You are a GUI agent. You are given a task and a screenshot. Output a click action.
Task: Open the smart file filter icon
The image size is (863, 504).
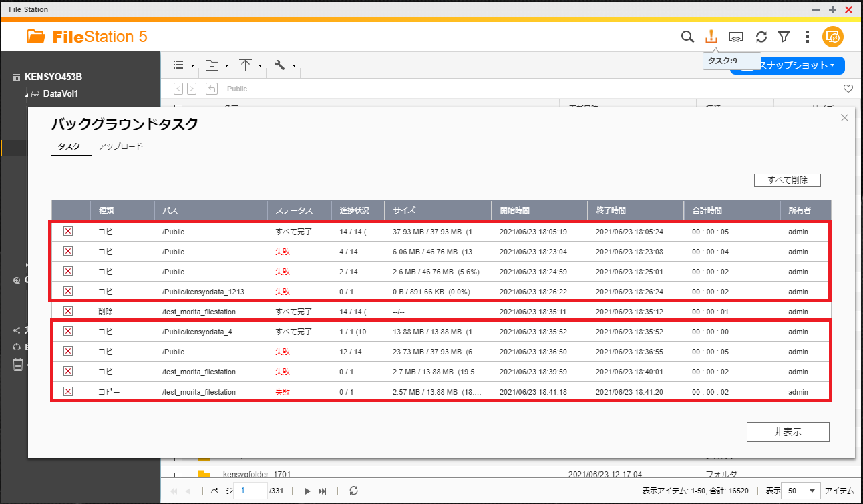(x=784, y=37)
